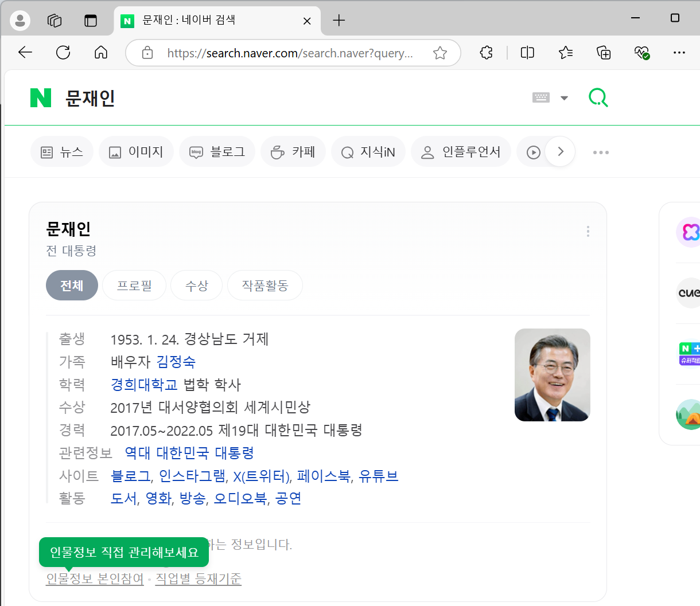This screenshot has height=606, width=700.
Task: Open the 인플루언서 search tab
Action: 461,152
